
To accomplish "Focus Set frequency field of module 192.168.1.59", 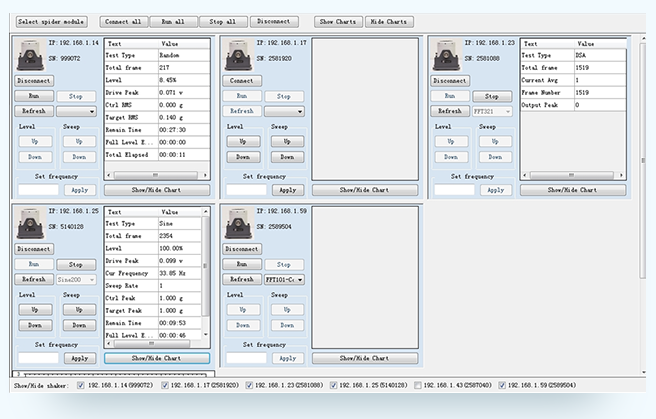I will click(246, 358).
